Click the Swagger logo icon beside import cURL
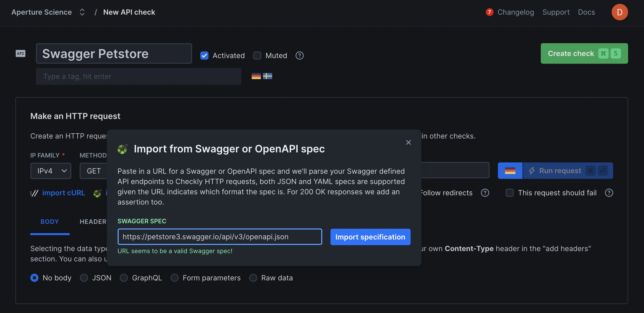The image size is (644, 313). click(97, 193)
